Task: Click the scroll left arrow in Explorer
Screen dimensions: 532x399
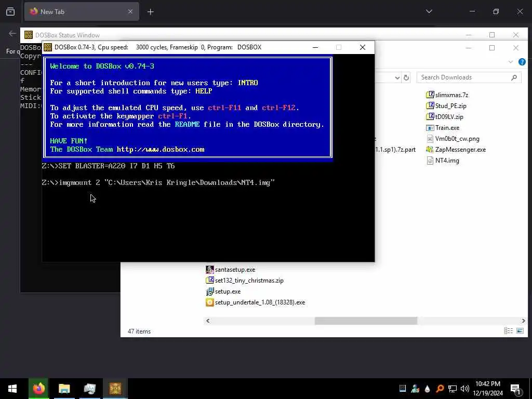Action: pos(208,321)
